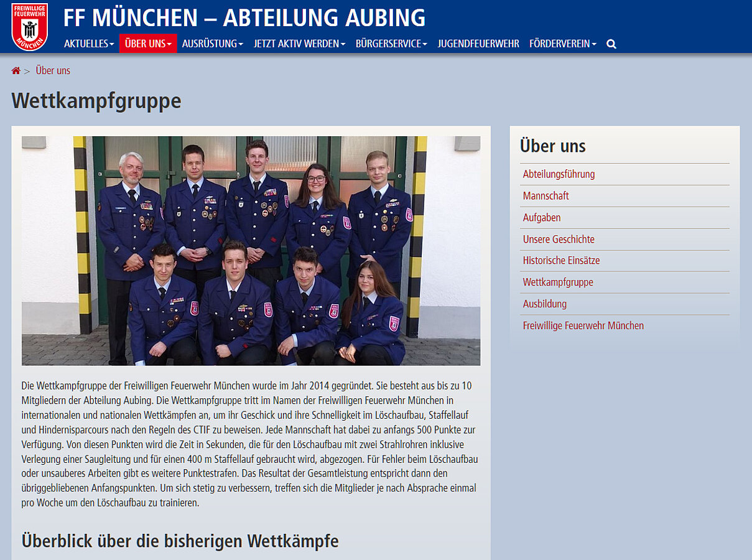Screen dimensions: 752x560
Task: Open Jetzt aktiv werden dropdown
Action: (299, 44)
